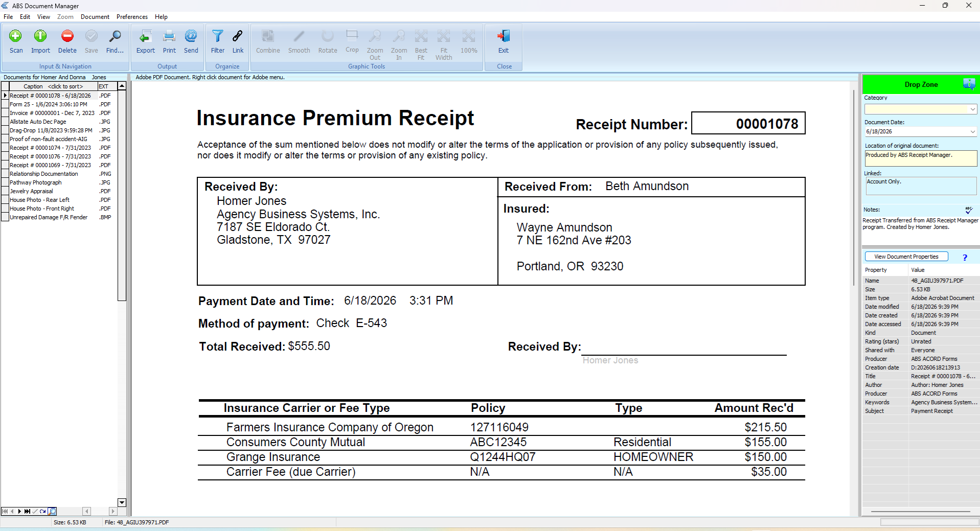This screenshot has width=980, height=531.
Task: Select Allstate Auto Dec Page row
Action: point(60,122)
